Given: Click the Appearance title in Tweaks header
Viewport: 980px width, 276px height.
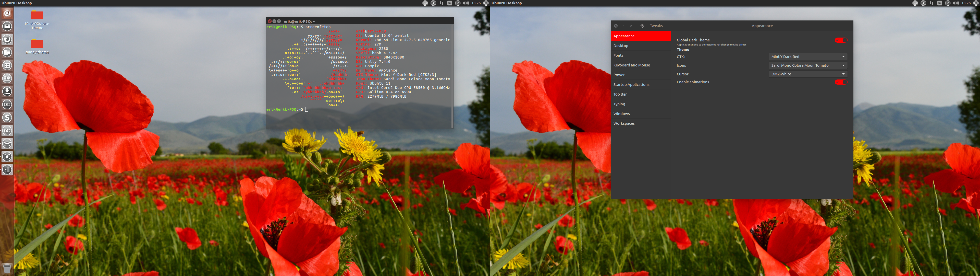Looking at the screenshot, I should [762, 26].
